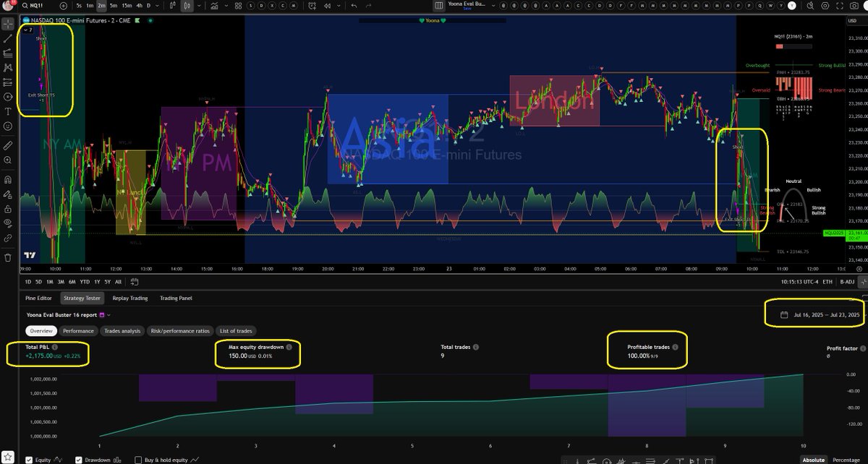Select the 1m timeframe
The width and height of the screenshot is (868, 464).
click(90, 6)
